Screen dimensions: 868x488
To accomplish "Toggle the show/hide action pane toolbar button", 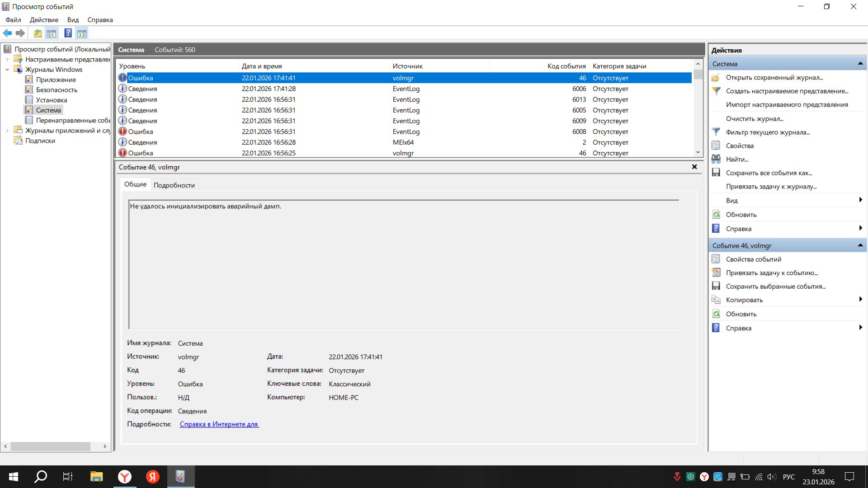I will 82,33.
